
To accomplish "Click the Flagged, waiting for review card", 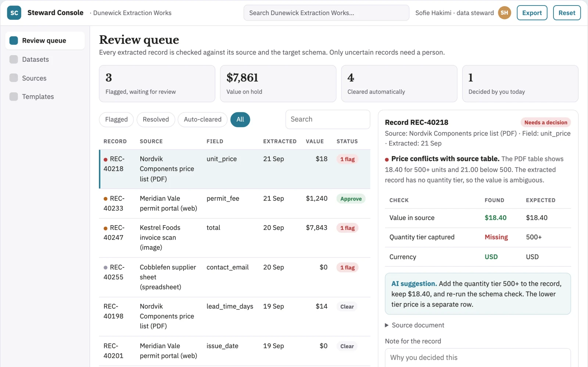I will [157, 84].
